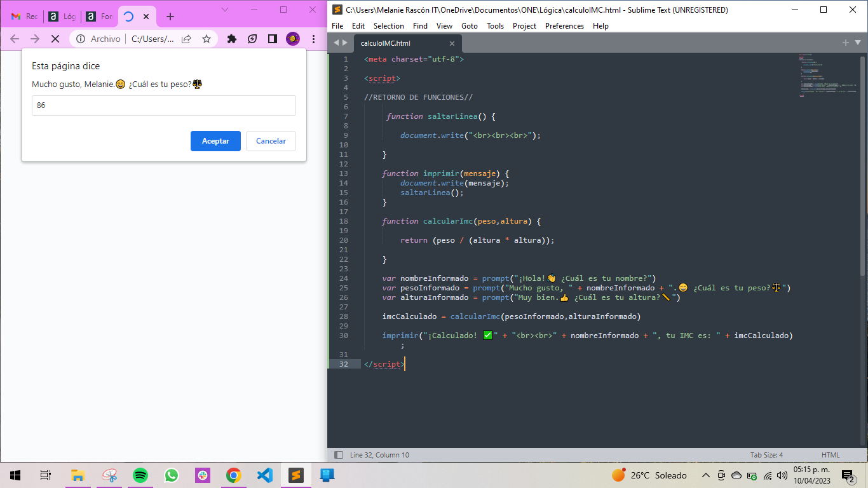Viewport: 868px width, 488px height.
Task: Bookmark this page with star icon
Action: pos(207,39)
